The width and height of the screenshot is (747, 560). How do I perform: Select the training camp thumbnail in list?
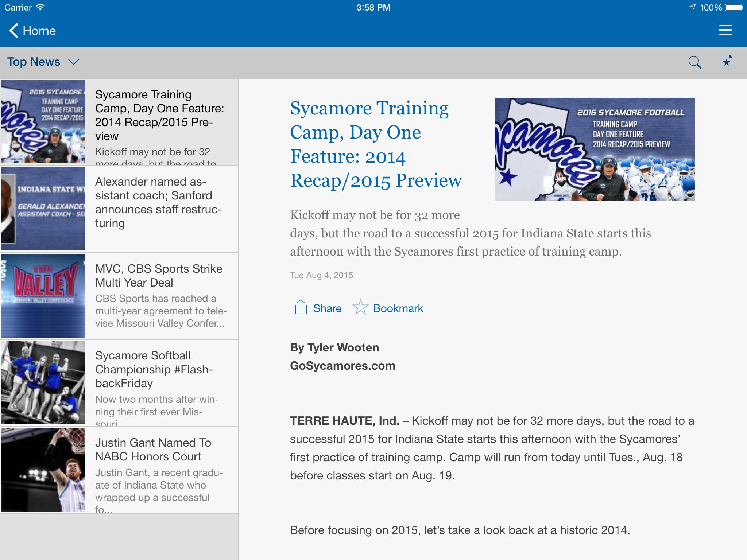tap(43, 122)
